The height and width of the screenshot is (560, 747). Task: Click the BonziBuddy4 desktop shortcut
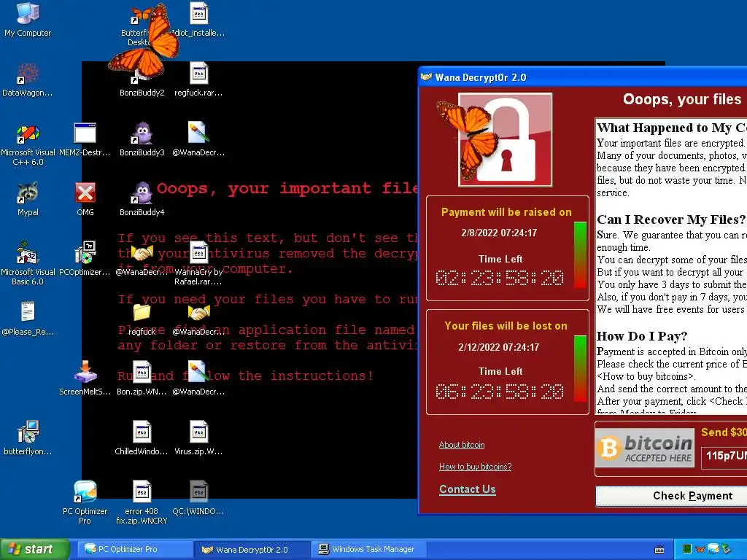[142, 199]
